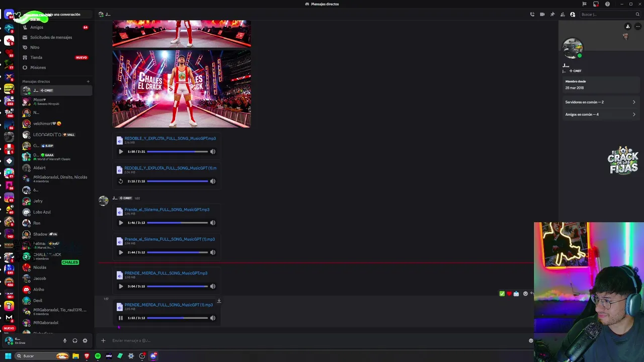Download PRENDE_MIERDA (1).mp3 with download icon
Screen dimensions: 644x362
click(219, 301)
